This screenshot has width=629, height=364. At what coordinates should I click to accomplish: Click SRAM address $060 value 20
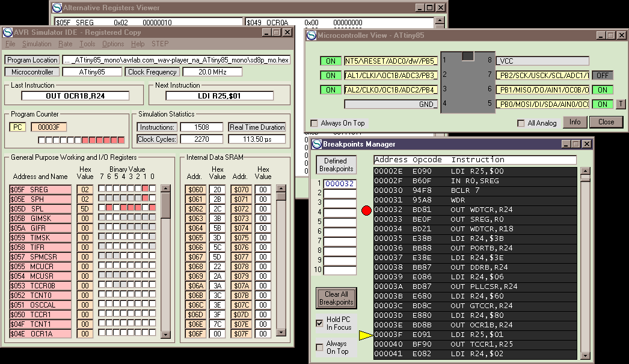[217, 190]
